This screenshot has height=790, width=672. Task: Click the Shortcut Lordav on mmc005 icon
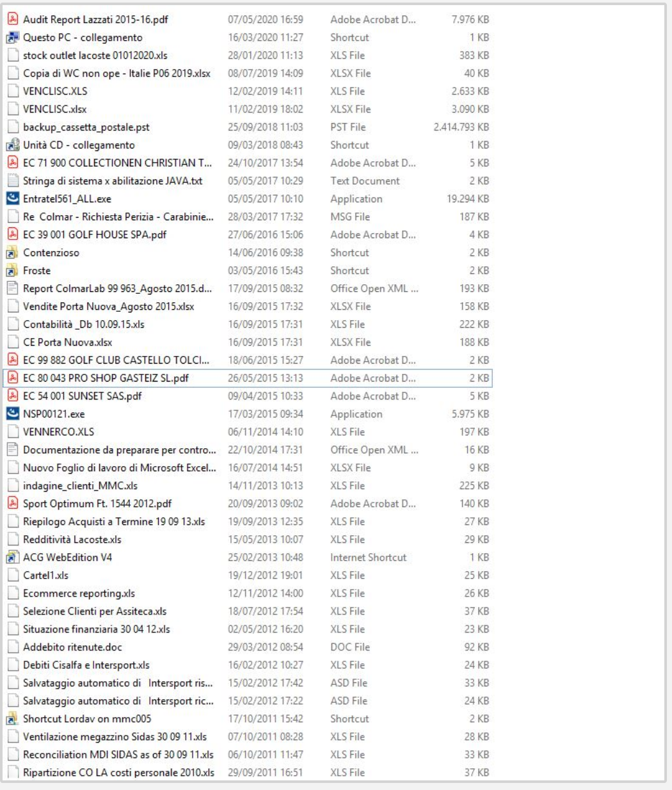(12, 718)
